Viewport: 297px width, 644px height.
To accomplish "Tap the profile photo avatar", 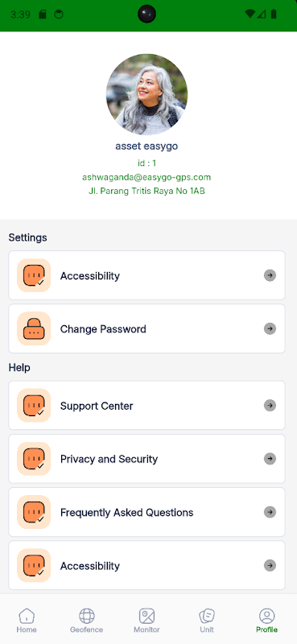I will pos(146,94).
